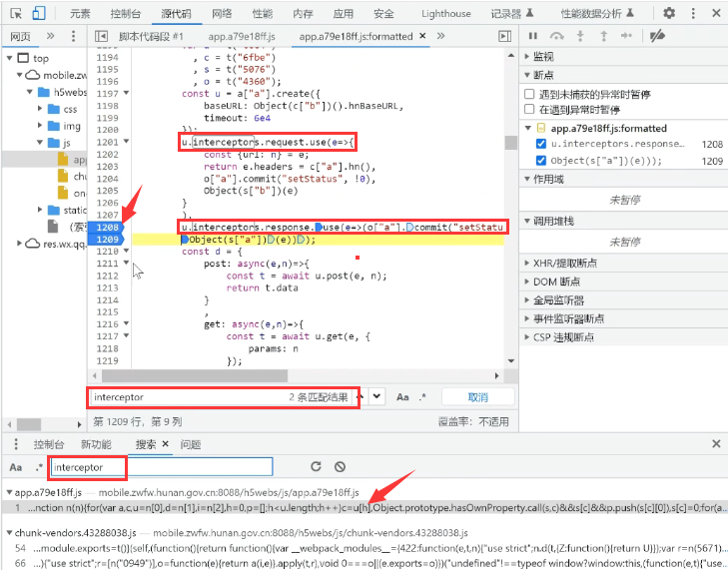Open app.a79e18ff.js search result header
Image resolution: width=728 pixels, height=570 pixels.
[x=50, y=492]
